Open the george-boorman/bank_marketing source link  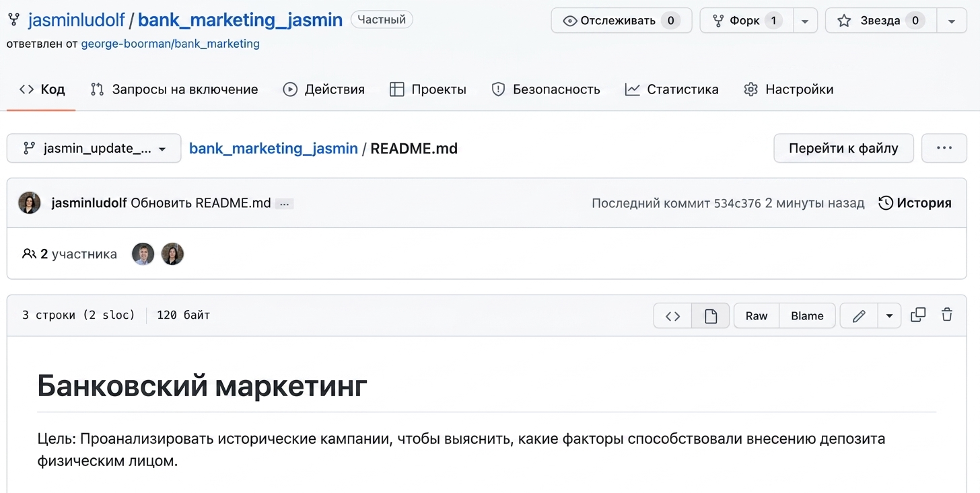click(x=170, y=44)
